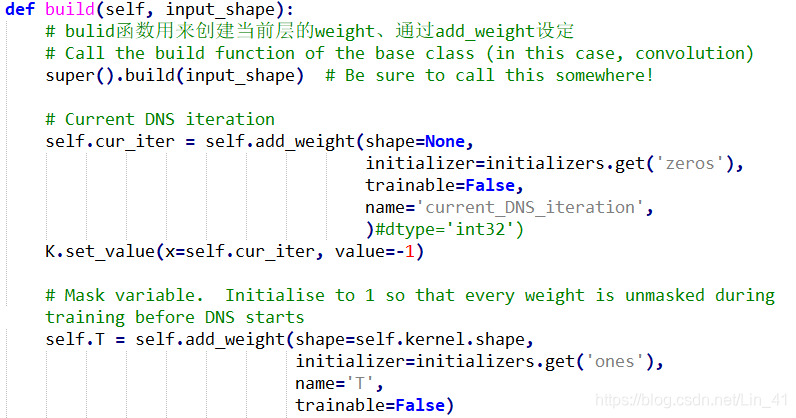
Task: Click 'self.T = self.add_weight(shape=self.kernel.shape,' line
Action: tap(289, 339)
